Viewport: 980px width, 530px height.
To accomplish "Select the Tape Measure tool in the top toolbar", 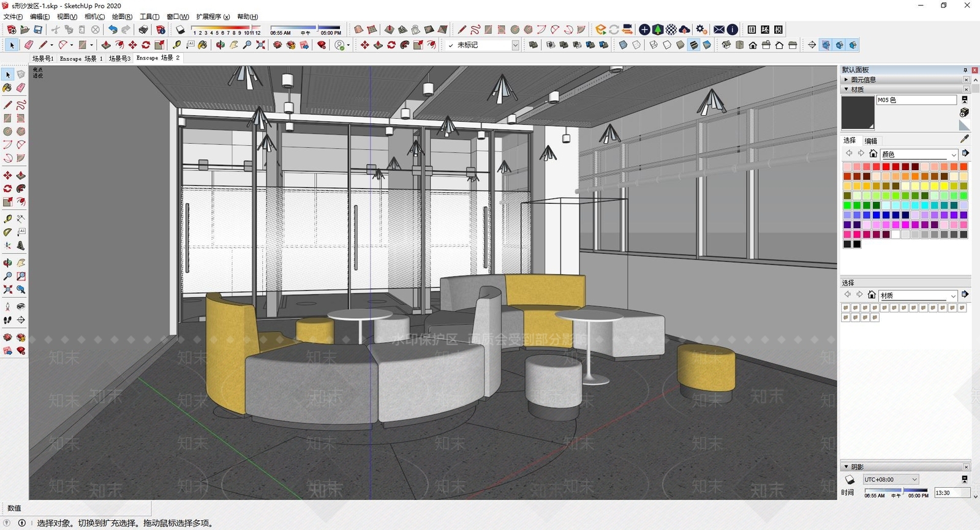I will click(x=177, y=45).
